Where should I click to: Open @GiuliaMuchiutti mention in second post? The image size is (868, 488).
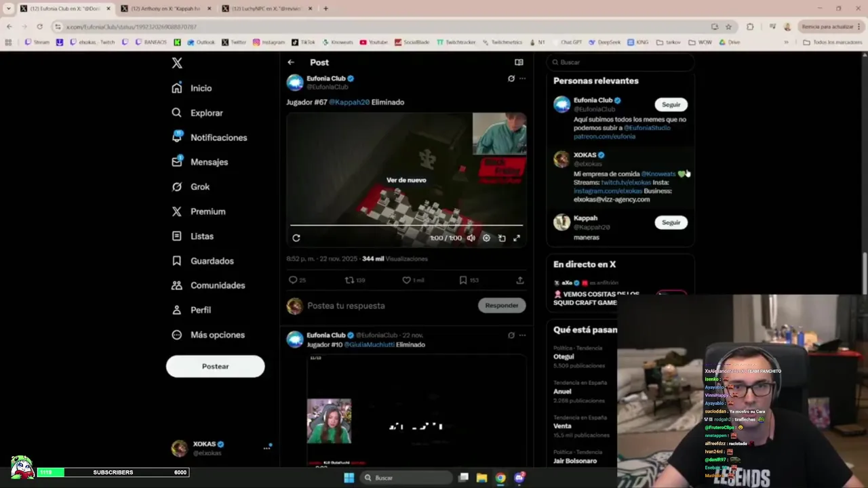click(x=369, y=345)
